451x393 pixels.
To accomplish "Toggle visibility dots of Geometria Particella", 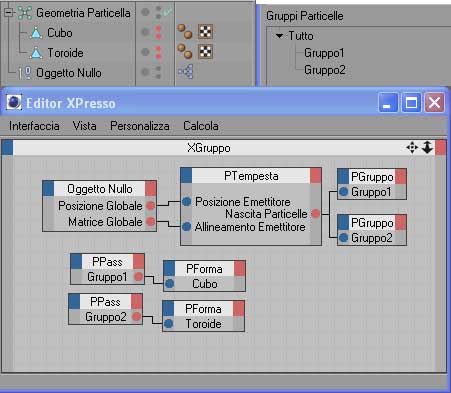I will click(x=158, y=13).
